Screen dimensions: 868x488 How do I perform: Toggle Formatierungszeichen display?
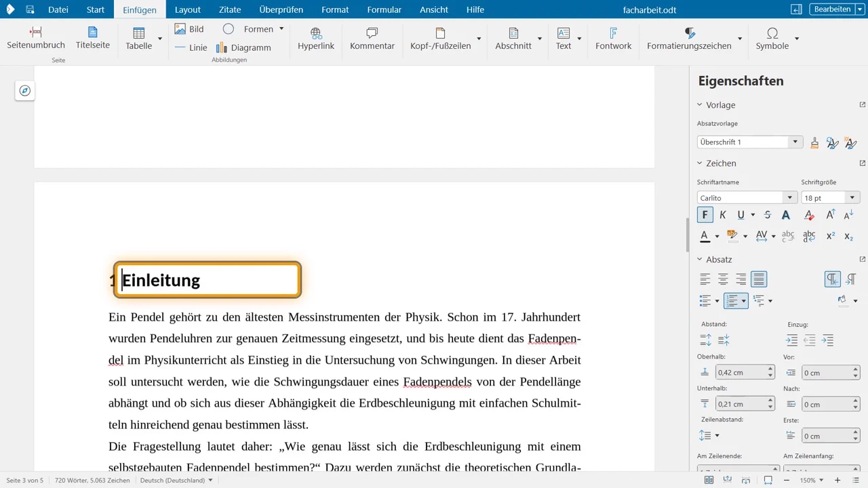[689, 39]
